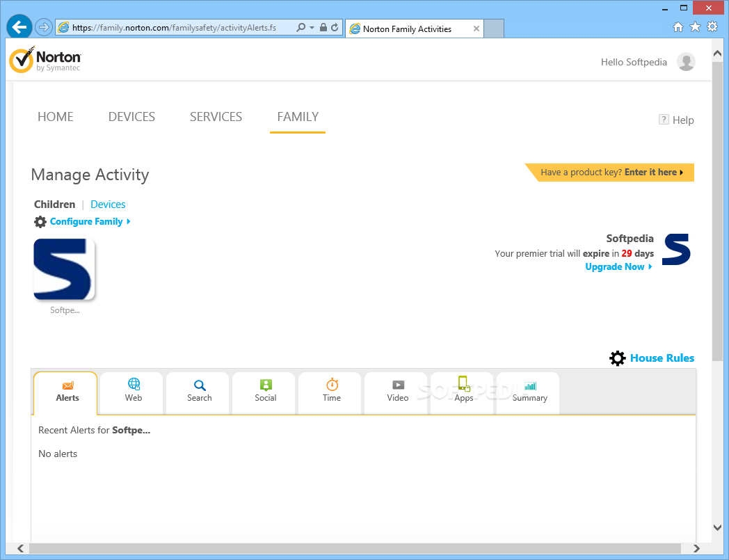Click the browser Back arrow button
Image resolution: width=729 pixels, height=560 pixels.
(19, 27)
